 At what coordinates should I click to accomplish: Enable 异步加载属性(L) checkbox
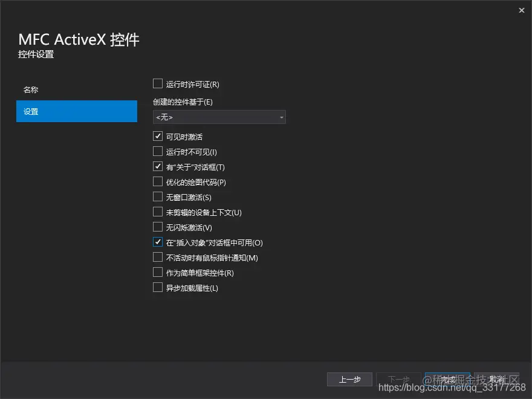tap(158, 287)
